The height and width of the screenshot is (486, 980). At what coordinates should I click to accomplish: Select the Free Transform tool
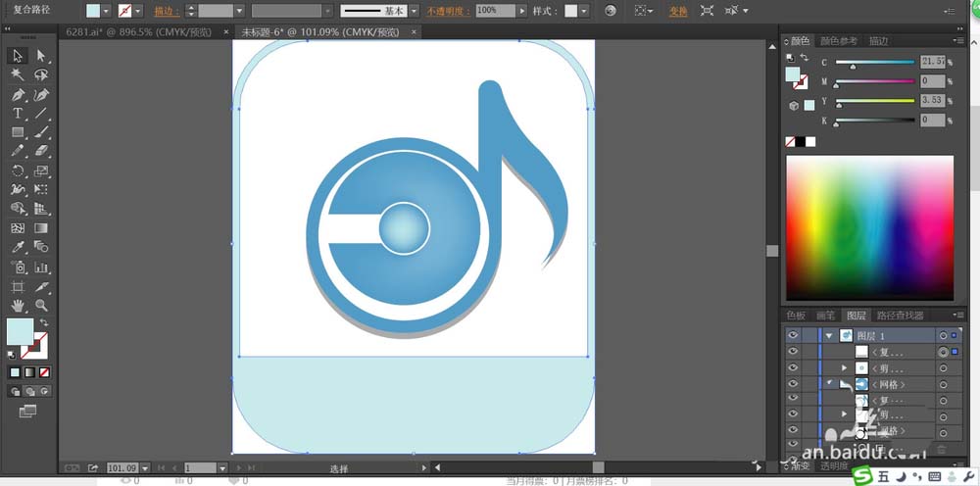(41, 189)
